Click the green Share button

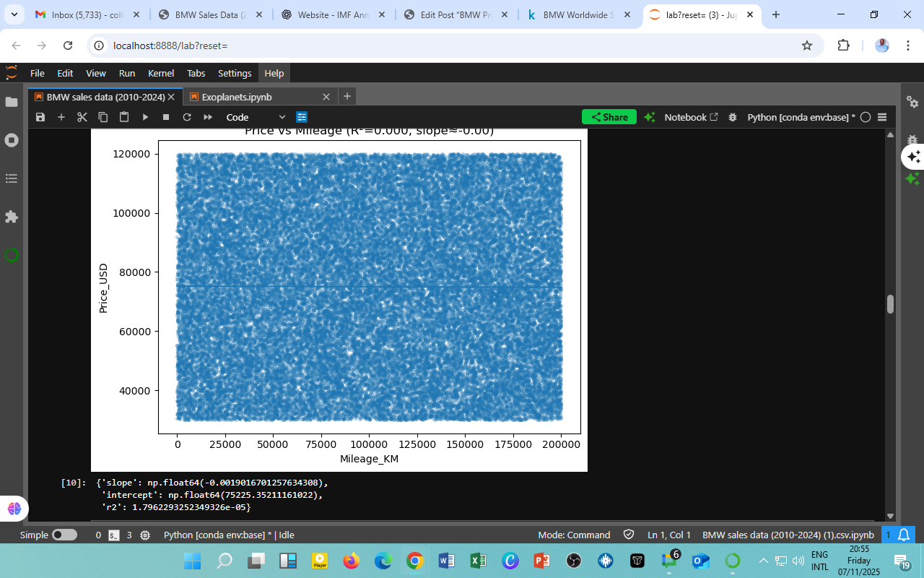pos(609,117)
